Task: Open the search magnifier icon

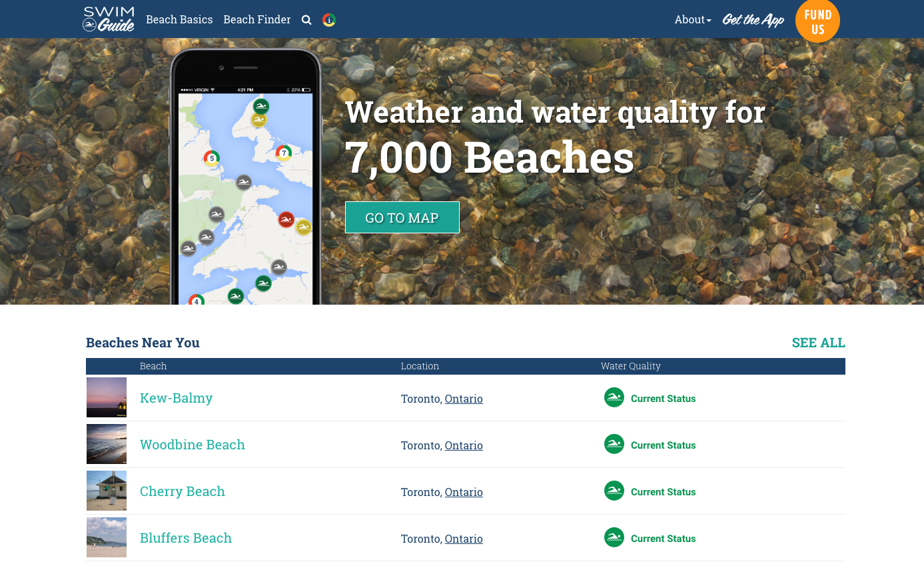Action: click(306, 19)
